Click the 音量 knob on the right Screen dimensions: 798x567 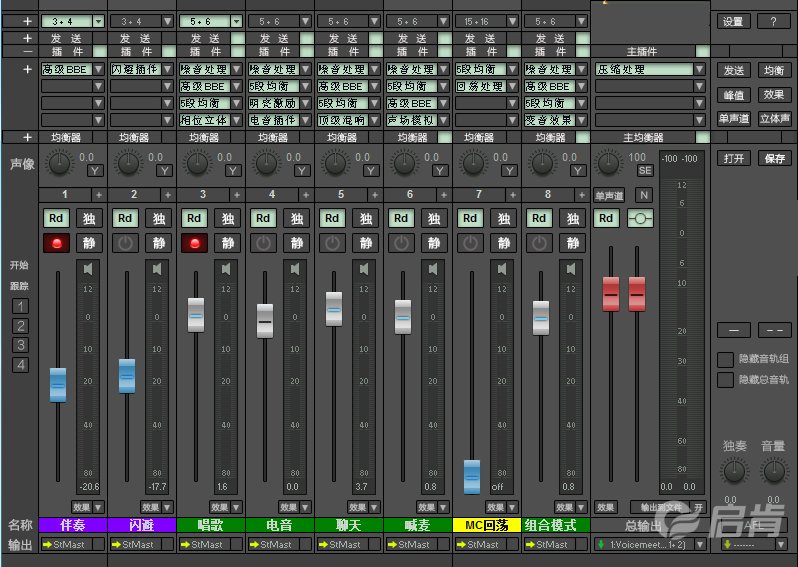(x=774, y=471)
